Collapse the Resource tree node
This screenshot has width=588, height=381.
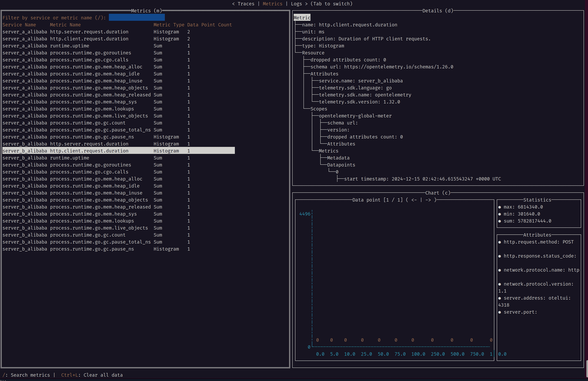[313, 53]
